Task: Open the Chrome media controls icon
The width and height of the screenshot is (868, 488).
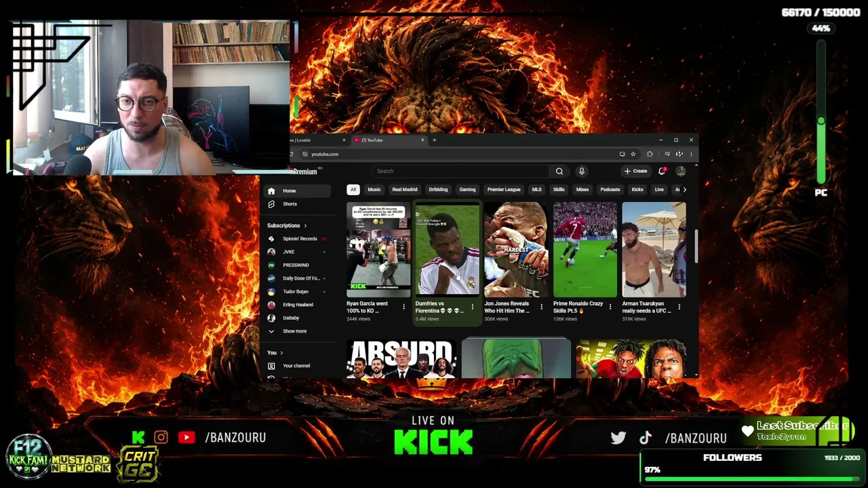Action: [x=667, y=154]
